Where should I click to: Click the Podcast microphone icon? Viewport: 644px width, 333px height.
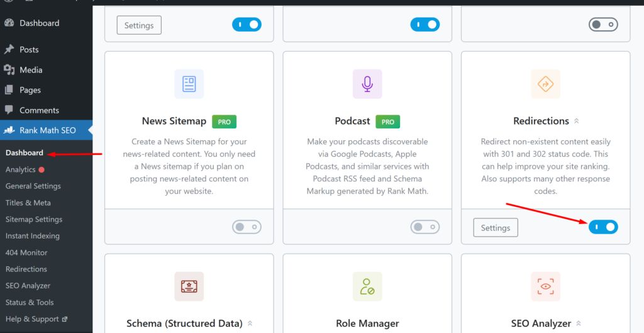[x=367, y=84]
